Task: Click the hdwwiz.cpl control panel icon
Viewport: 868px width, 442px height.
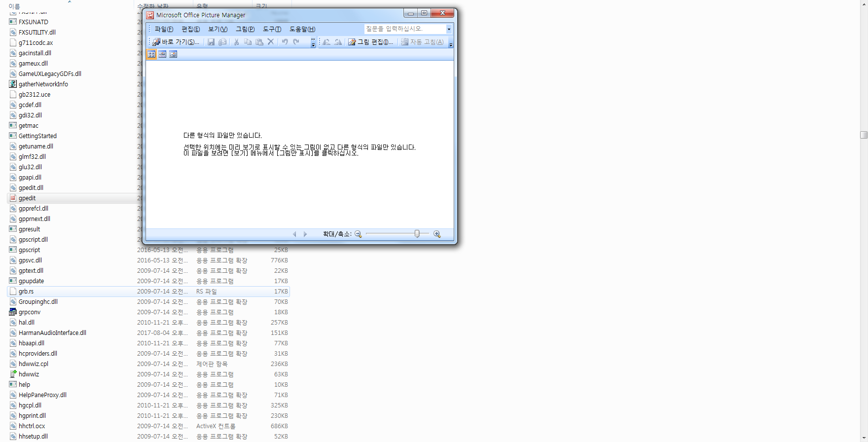Action: (13, 364)
